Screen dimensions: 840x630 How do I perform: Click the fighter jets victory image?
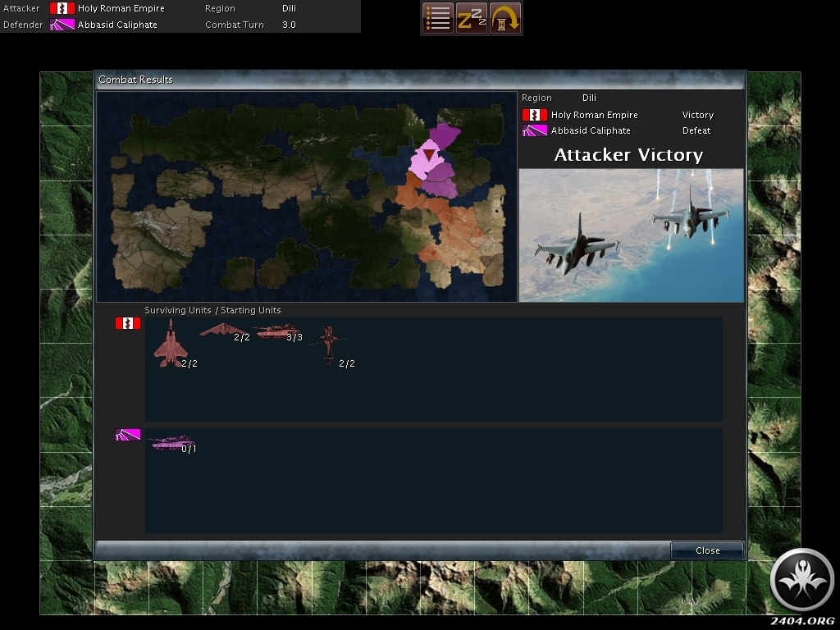click(631, 235)
